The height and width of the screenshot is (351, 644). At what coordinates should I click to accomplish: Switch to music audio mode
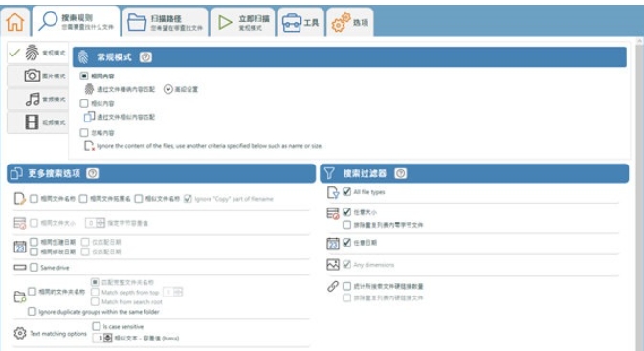pyautogui.click(x=37, y=99)
